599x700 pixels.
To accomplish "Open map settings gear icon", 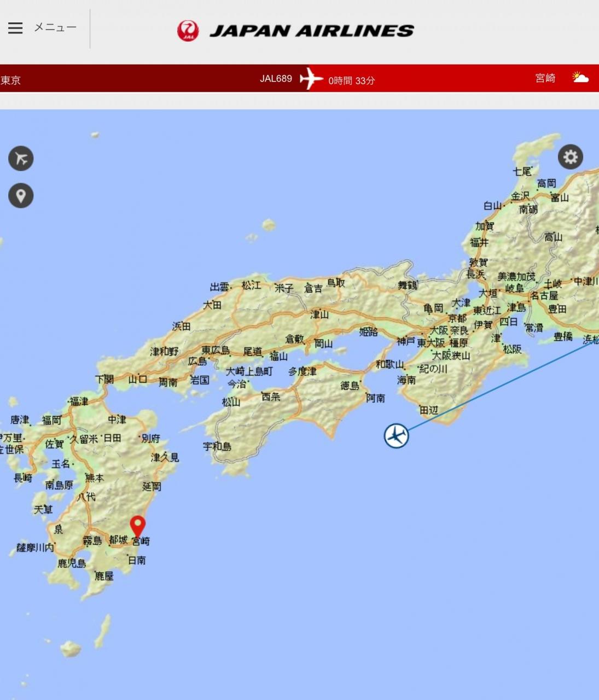I will click(571, 157).
